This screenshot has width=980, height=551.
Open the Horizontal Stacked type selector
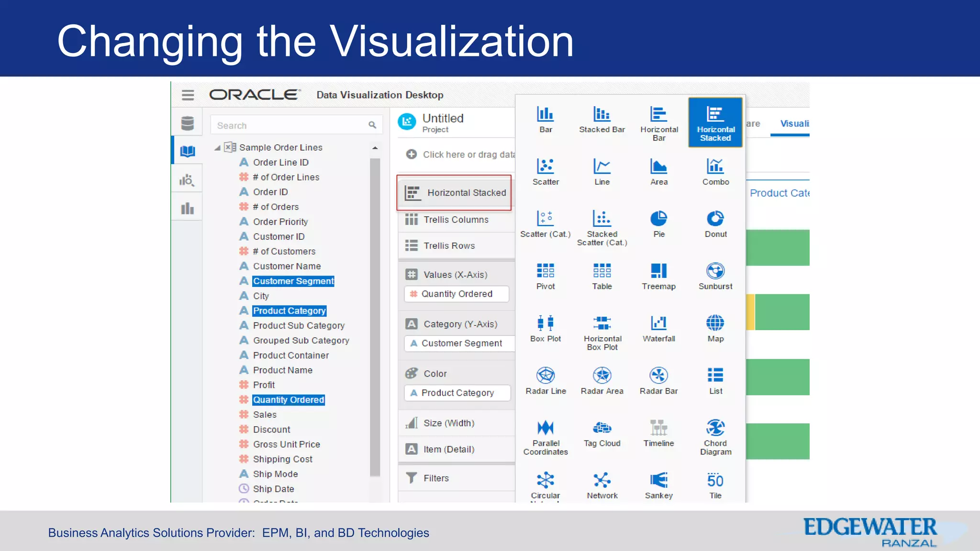pos(454,192)
